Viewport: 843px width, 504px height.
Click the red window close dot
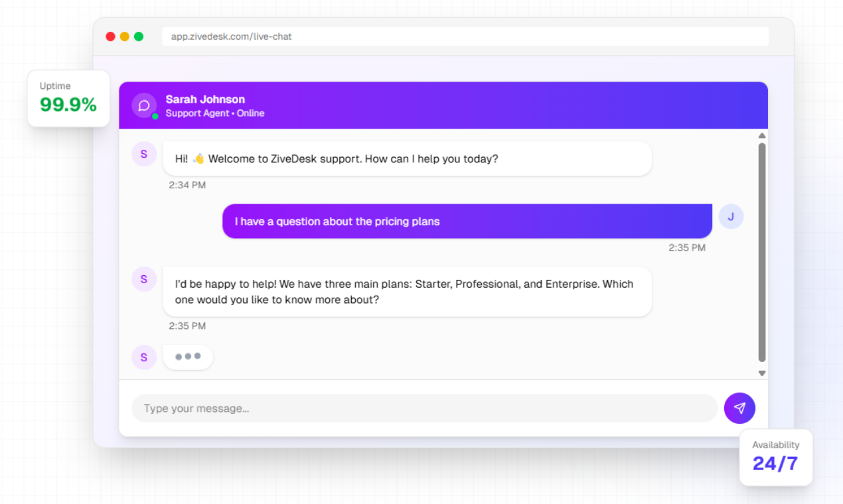point(110,36)
